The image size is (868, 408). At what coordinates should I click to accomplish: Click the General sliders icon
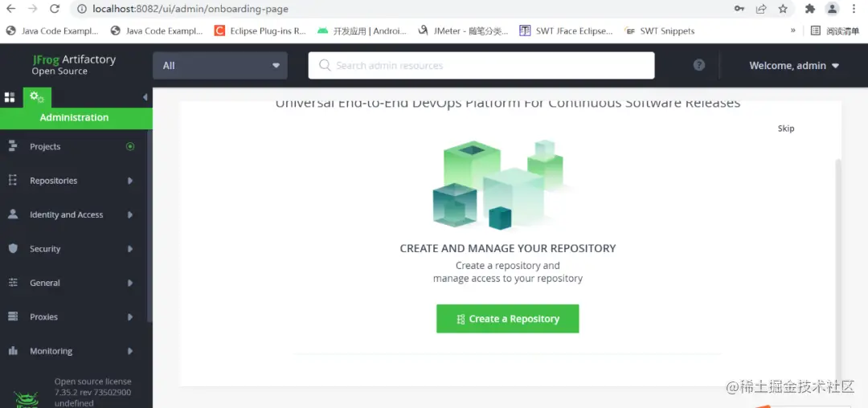pos(13,283)
